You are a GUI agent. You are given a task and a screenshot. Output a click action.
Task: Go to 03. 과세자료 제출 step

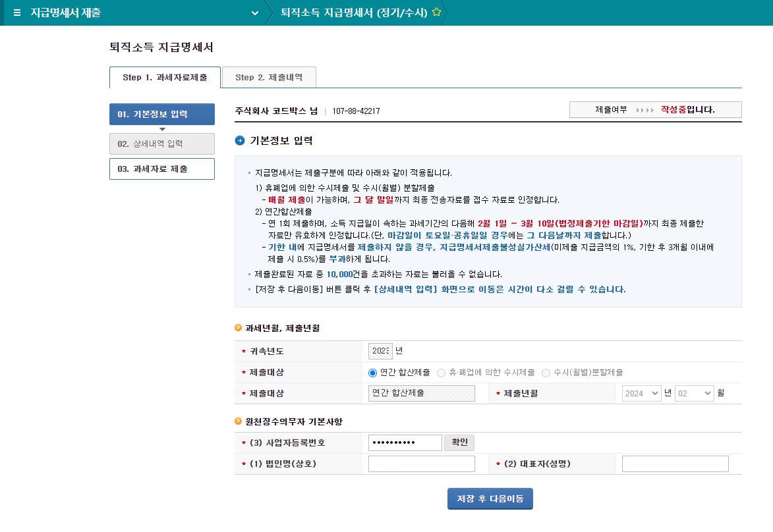pyautogui.click(x=161, y=169)
